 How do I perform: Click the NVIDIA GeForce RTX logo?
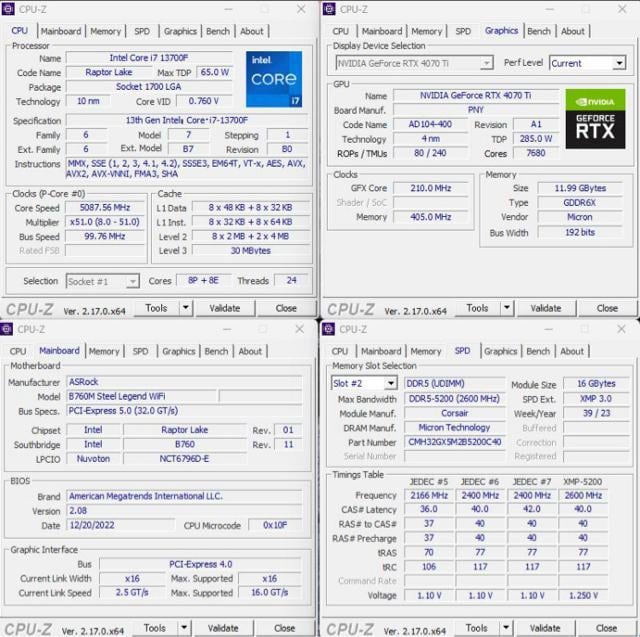coord(595,118)
